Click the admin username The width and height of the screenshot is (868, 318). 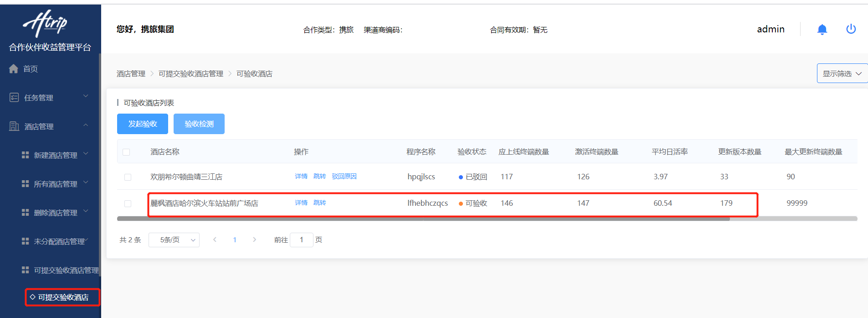[770, 29]
